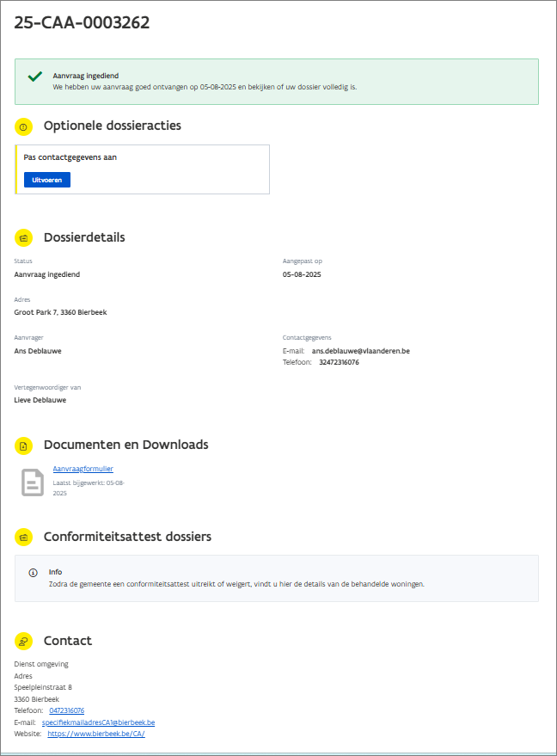557x756 pixels.
Task: Click the Conformiteitsattest dossiers yellow icon
Action: (23, 538)
